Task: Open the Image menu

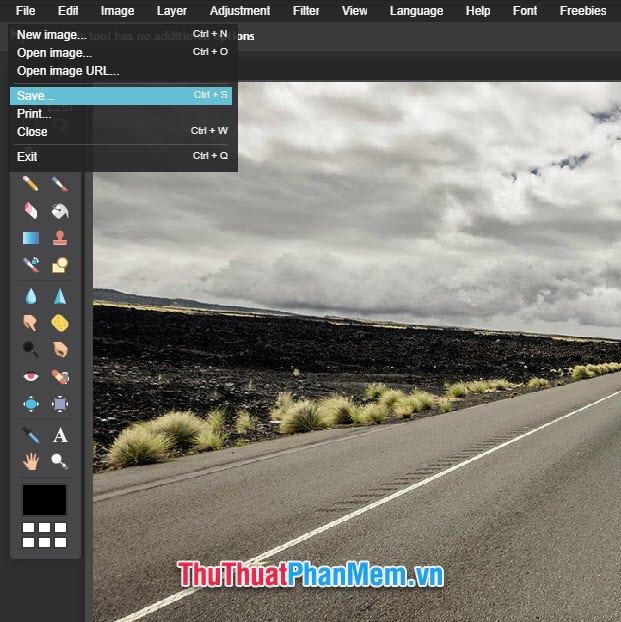Action: pyautogui.click(x=117, y=11)
